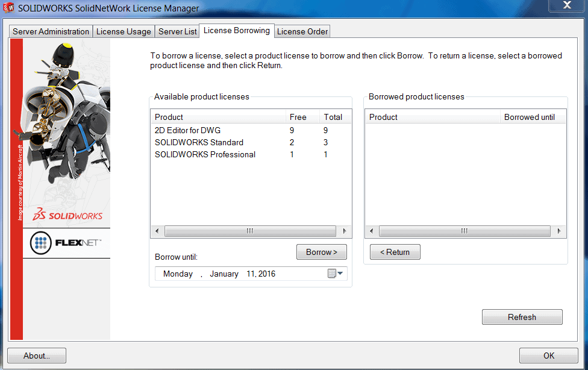588x370 pixels.
Task: Open the About... dialog
Action: 37,356
